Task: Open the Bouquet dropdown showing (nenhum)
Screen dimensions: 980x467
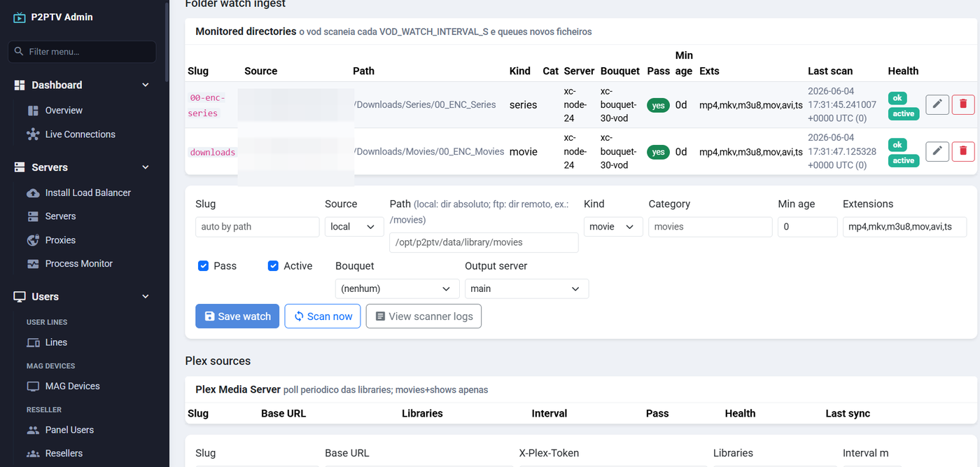Action: click(x=397, y=288)
